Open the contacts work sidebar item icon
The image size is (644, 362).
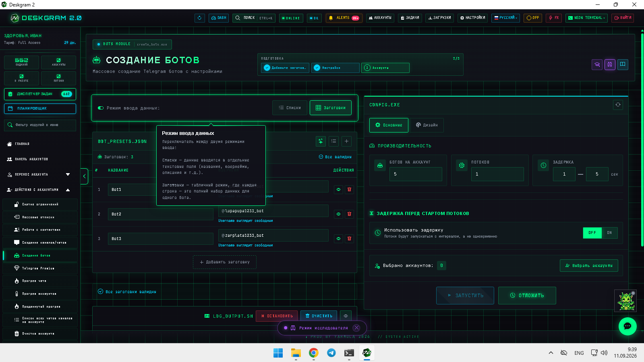click(x=17, y=230)
